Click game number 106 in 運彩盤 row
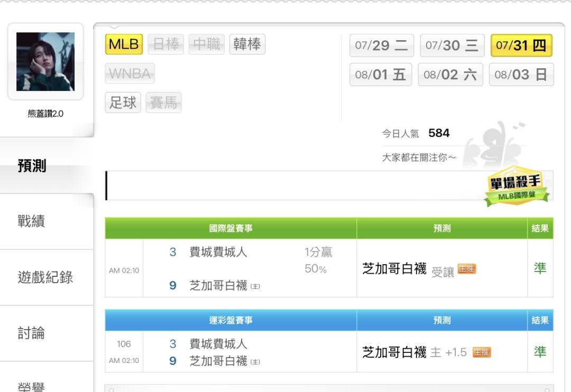This screenshot has width=571, height=392. pyautogui.click(x=124, y=344)
